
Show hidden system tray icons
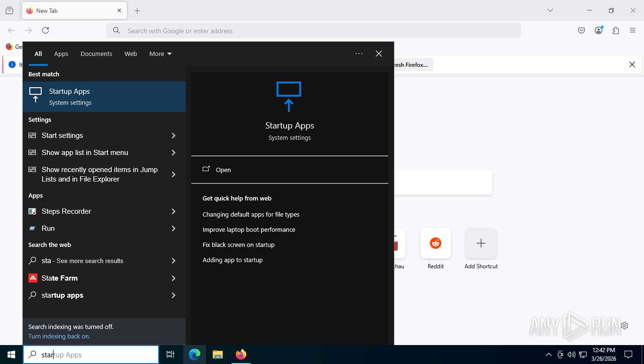coord(548,355)
